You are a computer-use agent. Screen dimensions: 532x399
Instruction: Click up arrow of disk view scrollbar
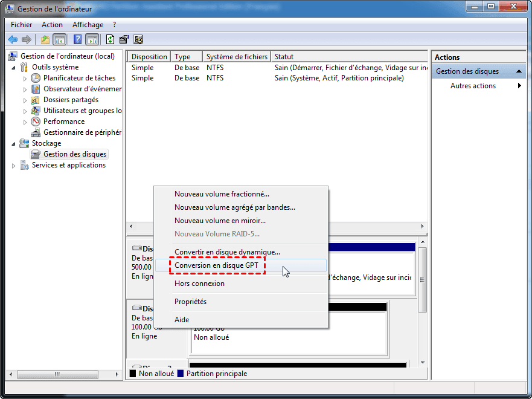pyautogui.click(x=423, y=242)
